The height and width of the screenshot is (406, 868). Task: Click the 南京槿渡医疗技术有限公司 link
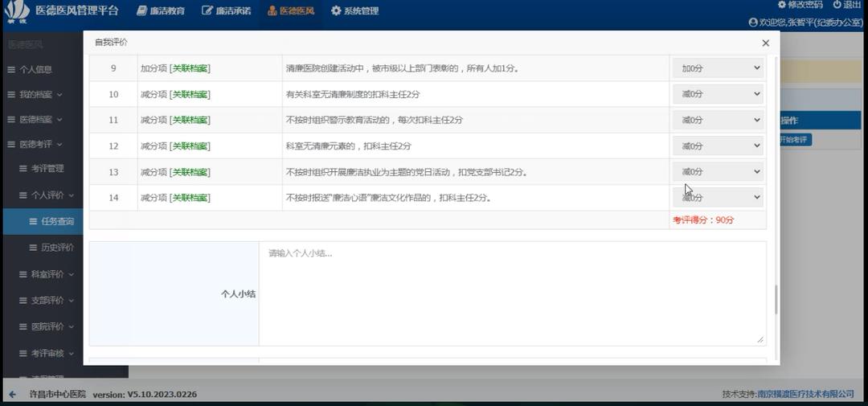[x=805, y=394]
